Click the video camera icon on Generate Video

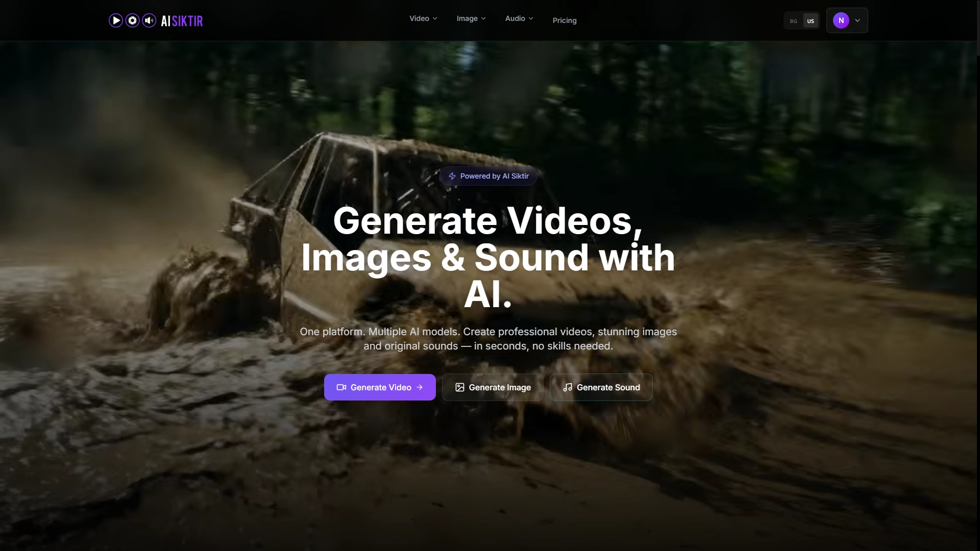[x=341, y=387]
